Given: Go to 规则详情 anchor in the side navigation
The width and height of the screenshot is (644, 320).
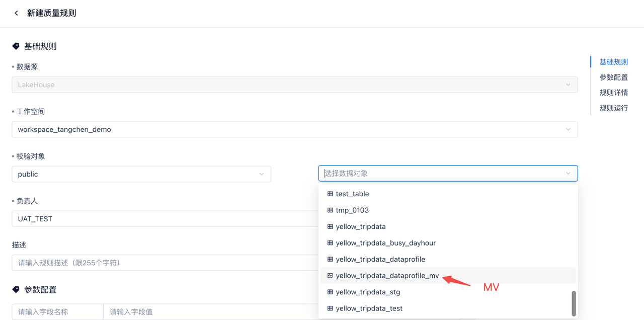Looking at the screenshot, I should coord(613,93).
